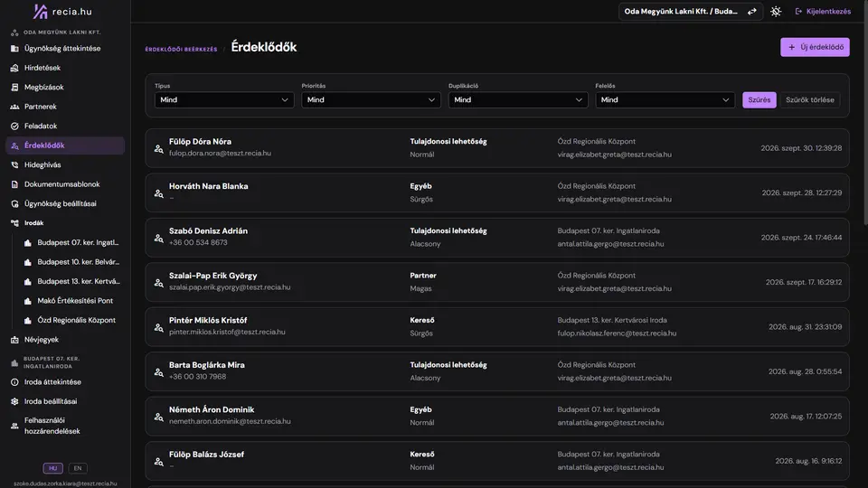Click the person icon beside Barta Boglárka Mira

[x=159, y=372]
